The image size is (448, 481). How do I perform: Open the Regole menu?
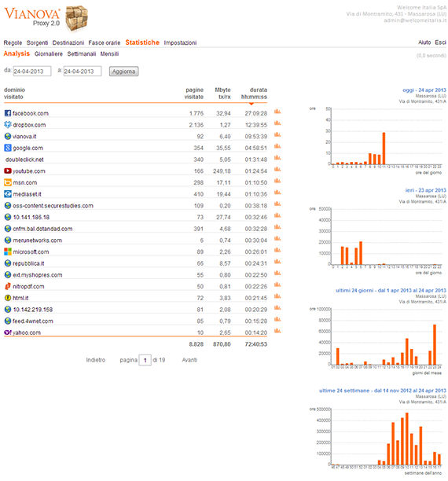13,43
